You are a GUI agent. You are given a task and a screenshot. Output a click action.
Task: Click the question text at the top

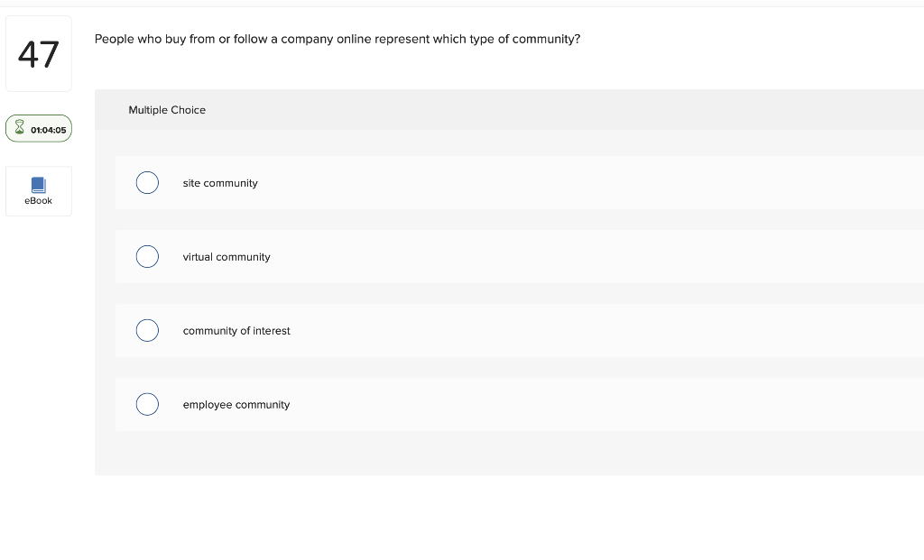pos(337,39)
